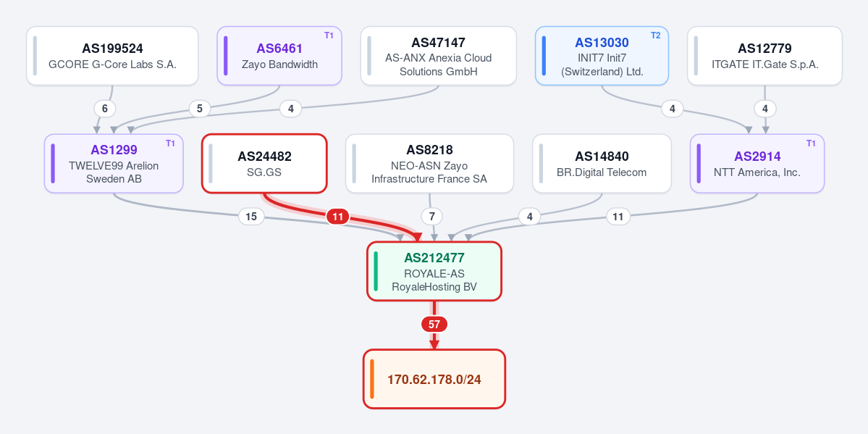Click the AS12779 IT.Gate node
868x434 pixels.
(764, 56)
